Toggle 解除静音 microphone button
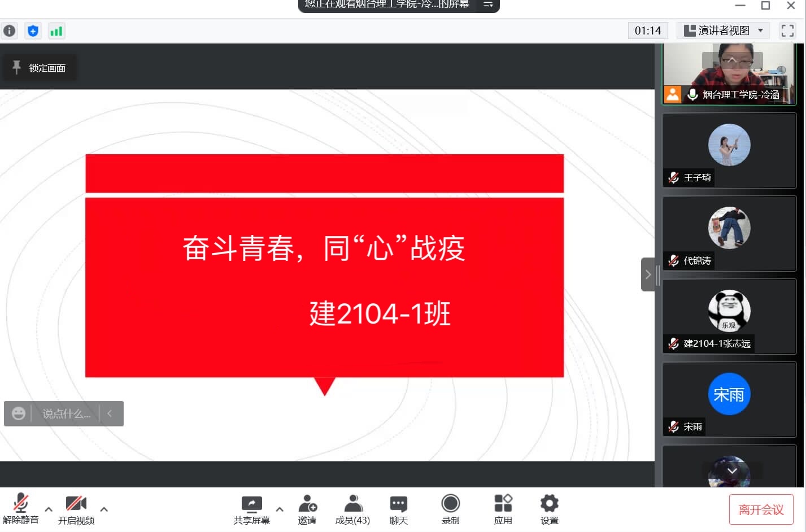The width and height of the screenshot is (806, 532). click(21, 509)
